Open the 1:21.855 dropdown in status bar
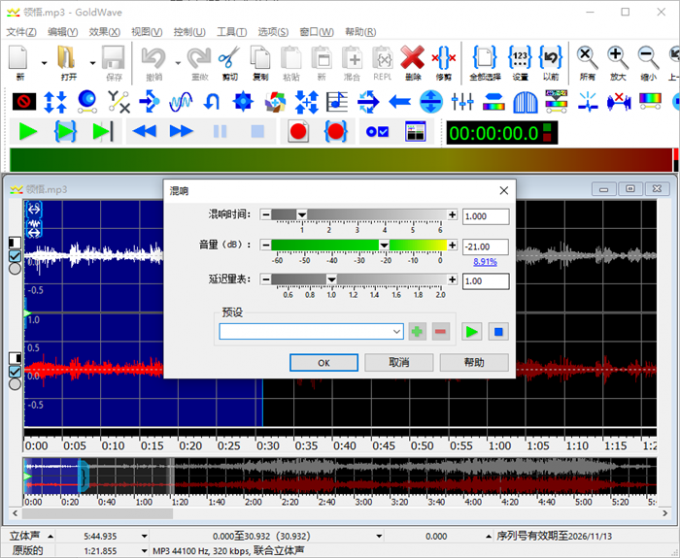This screenshot has width=680, height=558. coord(144,551)
